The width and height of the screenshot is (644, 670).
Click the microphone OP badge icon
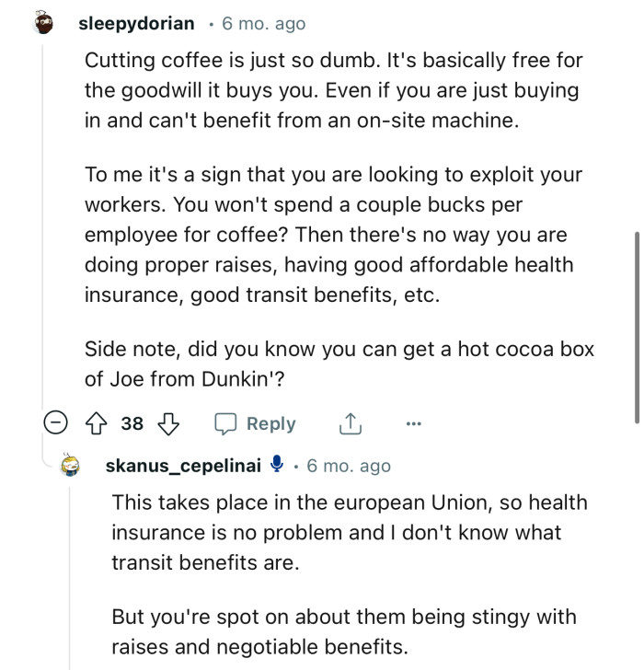pyautogui.click(x=276, y=467)
